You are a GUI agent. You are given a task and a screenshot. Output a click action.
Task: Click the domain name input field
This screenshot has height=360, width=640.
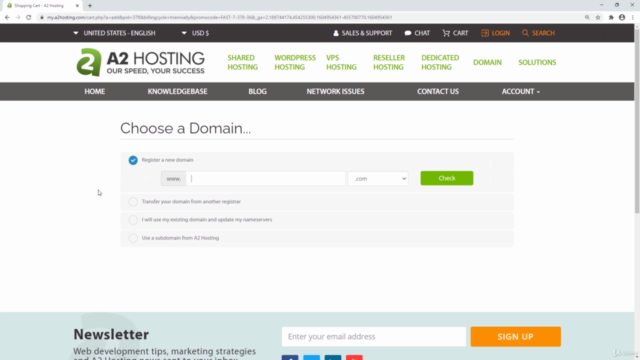(265, 178)
